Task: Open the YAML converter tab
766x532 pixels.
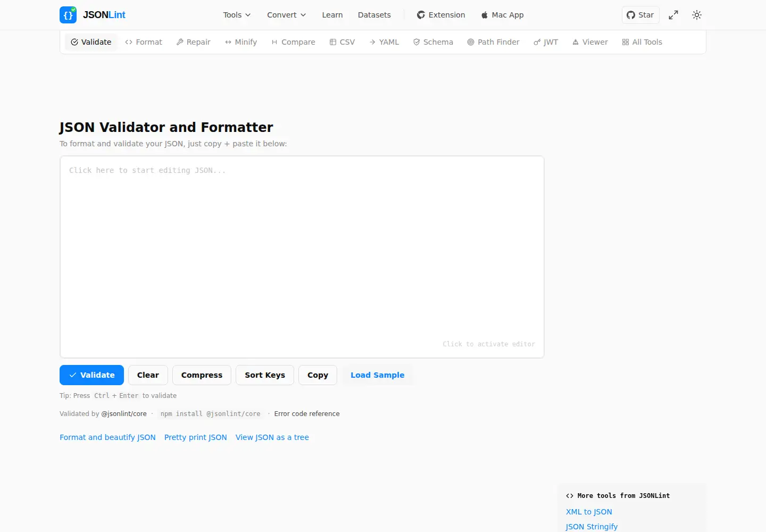Action: point(384,42)
